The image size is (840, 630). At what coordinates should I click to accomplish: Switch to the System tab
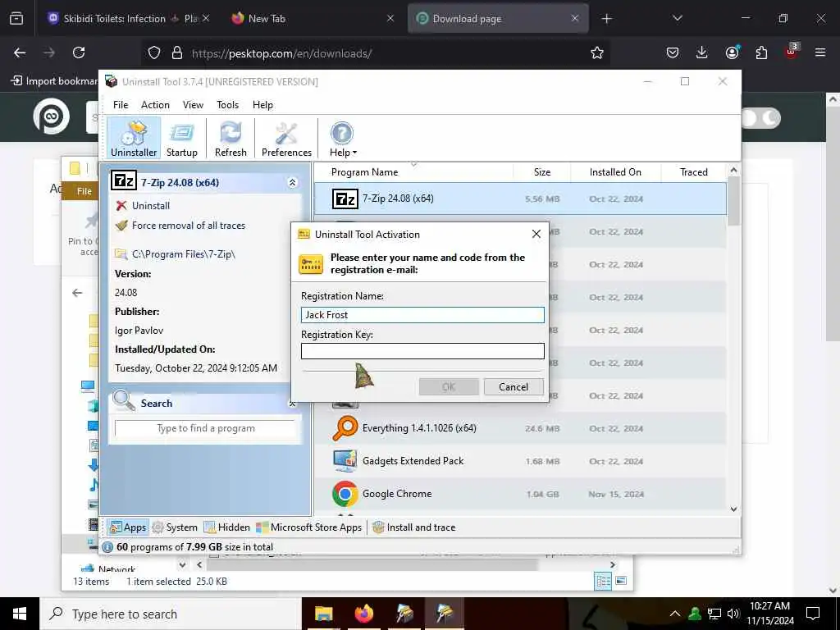[175, 527]
